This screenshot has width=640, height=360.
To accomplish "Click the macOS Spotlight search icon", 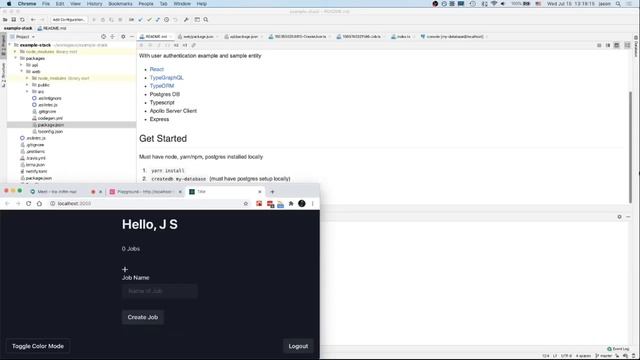I will (618, 4).
